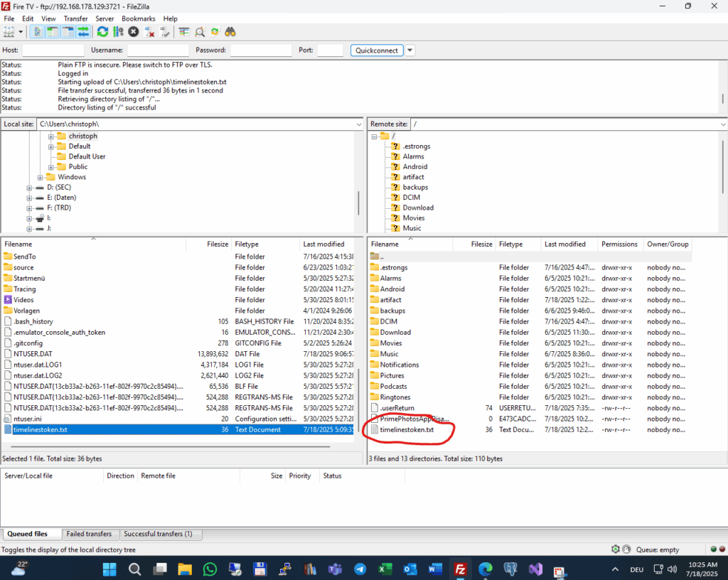728x580 pixels.
Task: Expand the D: (SEC) drive
Action: 29,188
